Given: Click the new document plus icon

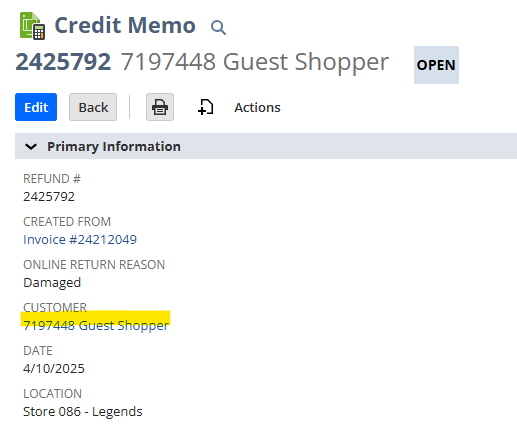Looking at the screenshot, I should pyautogui.click(x=206, y=107).
